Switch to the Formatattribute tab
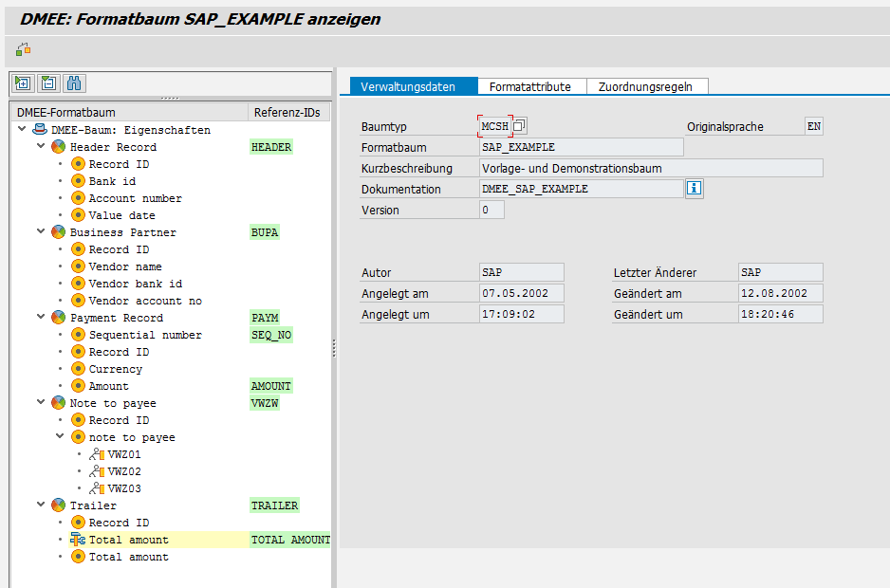 pyautogui.click(x=529, y=86)
